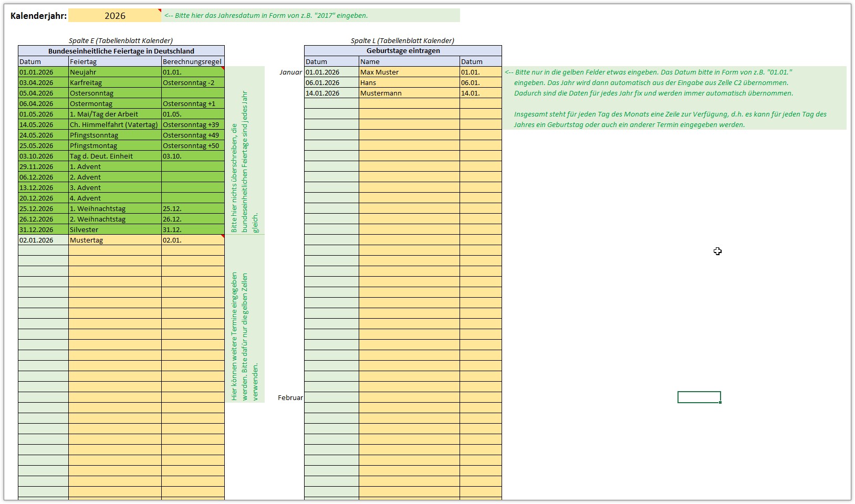The width and height of the screenshot is (855, 504).
Task: Click the currently selected empty cell outlined in green
Action: [698, 397]
